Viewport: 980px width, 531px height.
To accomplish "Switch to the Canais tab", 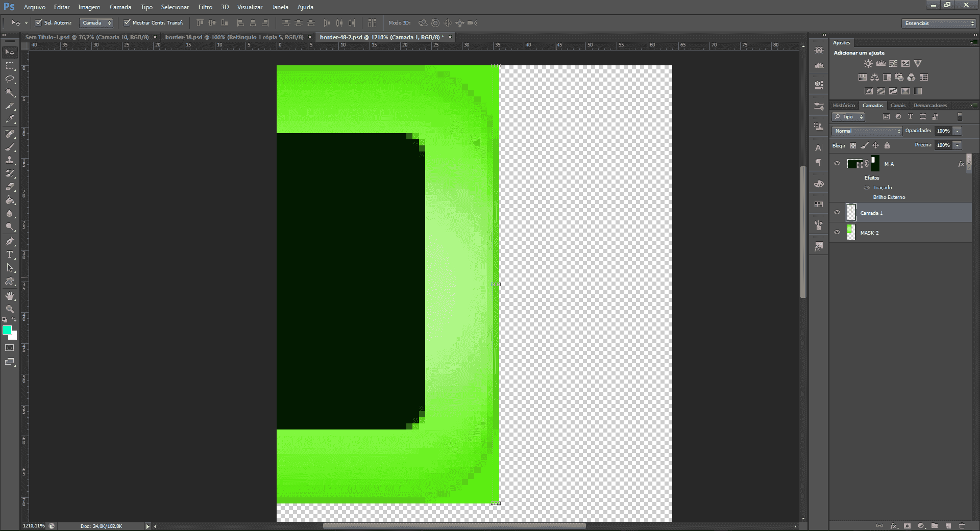I will (x=898, y=106).
